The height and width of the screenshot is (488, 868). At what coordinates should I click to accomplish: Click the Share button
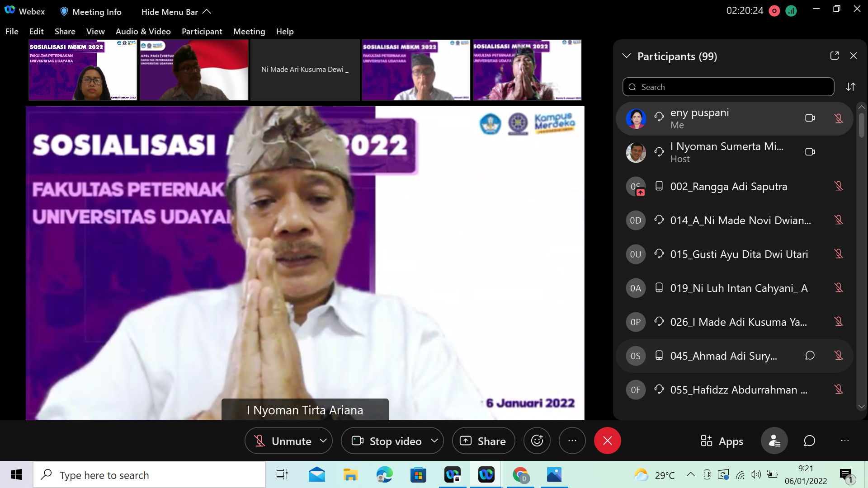[x=483, y=441]
